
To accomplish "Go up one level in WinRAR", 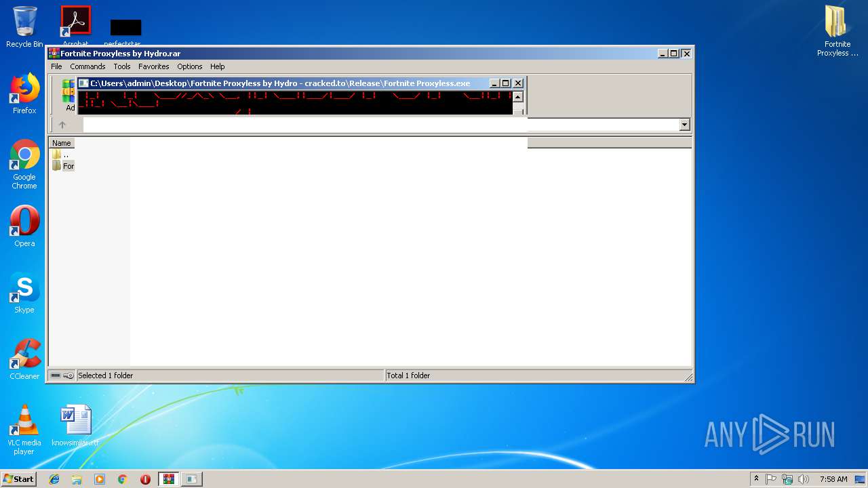I will click(x=62, y=125).
